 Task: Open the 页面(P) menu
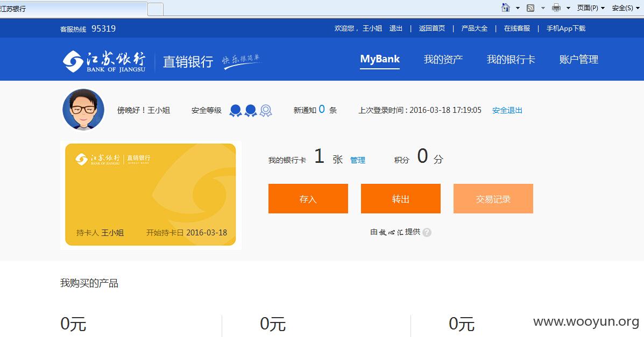pyautogui.click(x=591, y=8)
